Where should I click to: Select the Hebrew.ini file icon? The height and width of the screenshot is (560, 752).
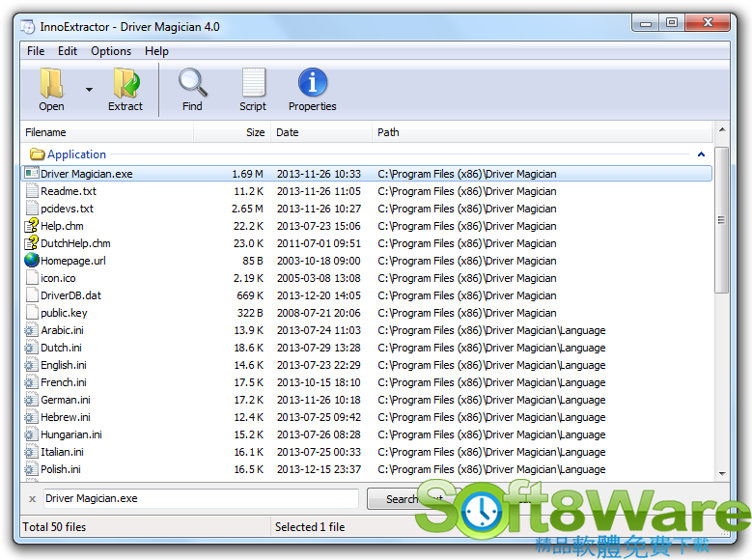(x=31, y=416)
